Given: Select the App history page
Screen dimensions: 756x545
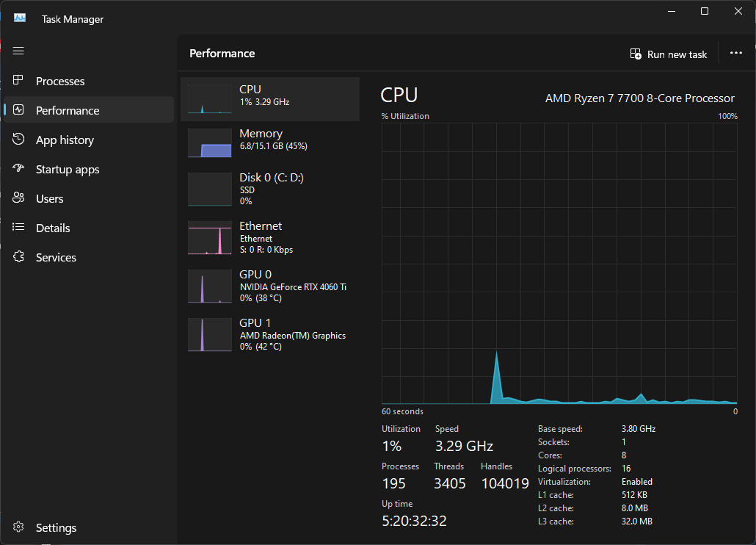Looking at the screenshot, I should pos(89,140).
